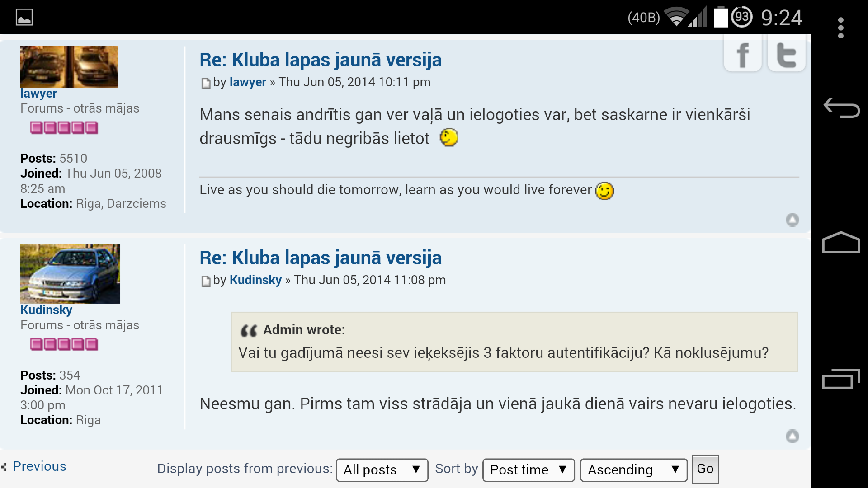
Task: Open the three-dot overflow menu
Action: pyautogui.click(x=840, y=28)
